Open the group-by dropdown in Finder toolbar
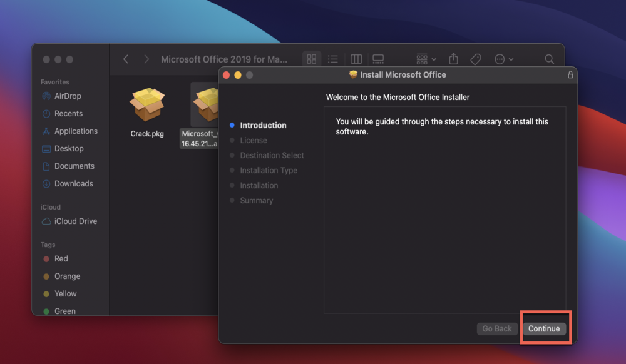This screenshot has width=626, height=364. coord(426,59)
